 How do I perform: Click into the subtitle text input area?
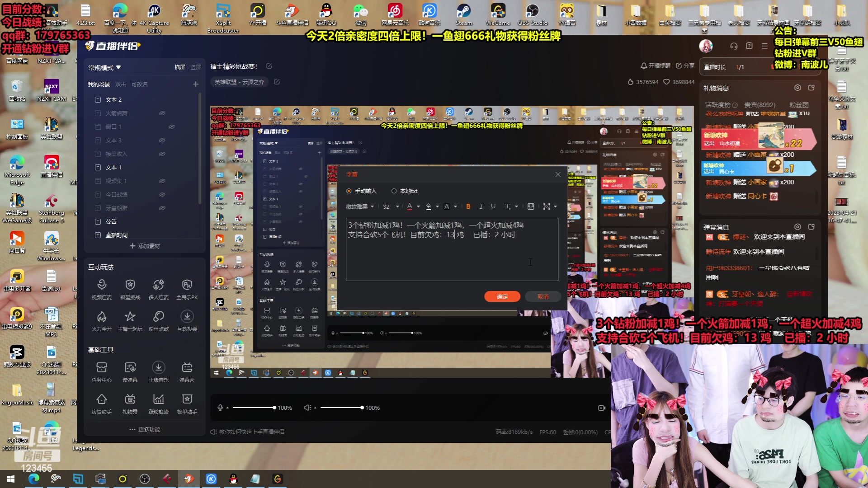[x=452, y=249]
